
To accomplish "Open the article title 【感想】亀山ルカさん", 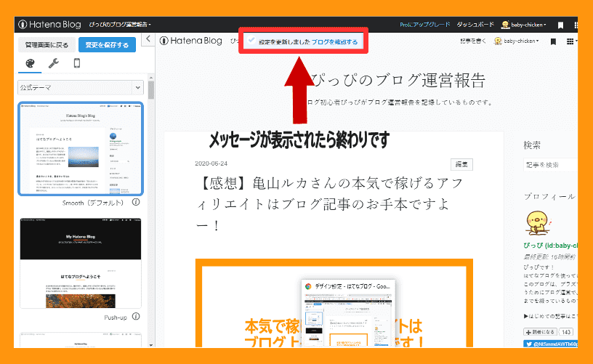I will point(329,204).
